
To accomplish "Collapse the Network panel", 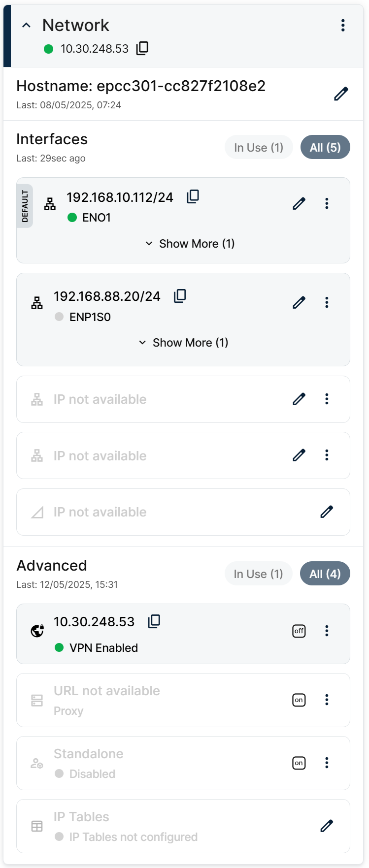I will click(x=27, y=26).
